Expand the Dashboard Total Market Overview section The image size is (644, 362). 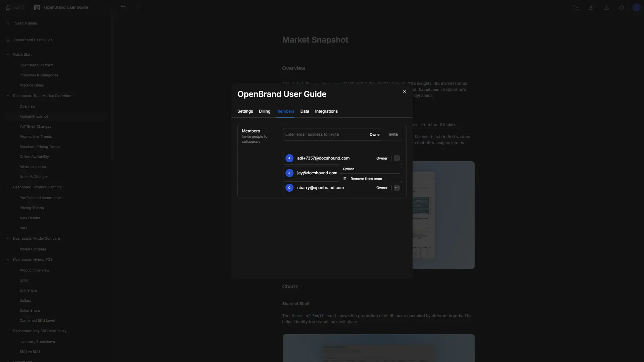tap(8, 96)
